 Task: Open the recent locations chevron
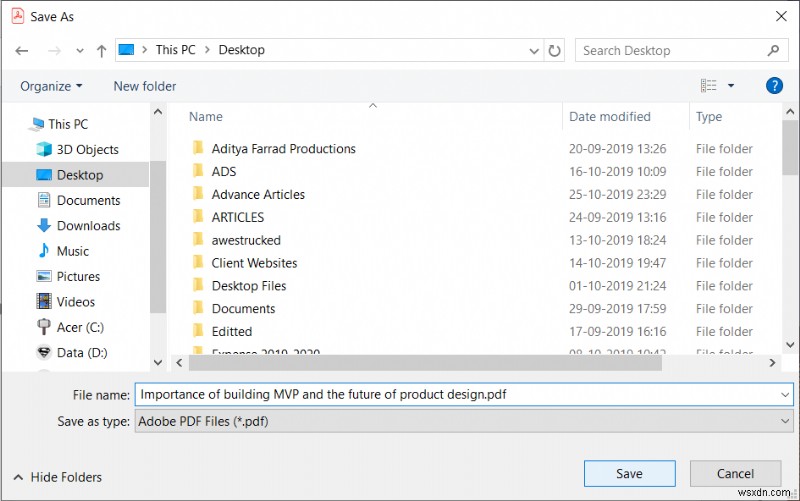click(80, 51)
